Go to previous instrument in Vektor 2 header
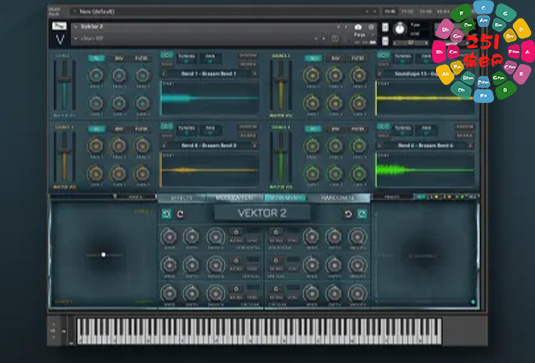 click(x=339, y=27)
